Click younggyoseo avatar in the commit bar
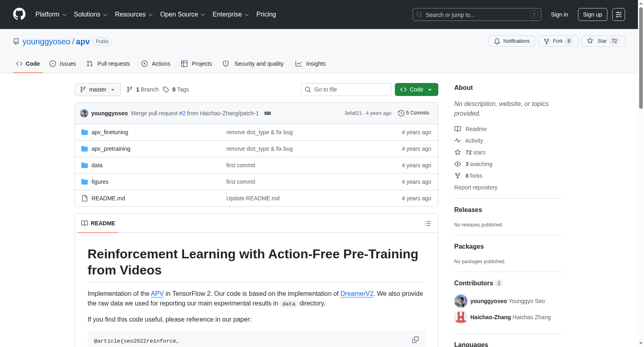The height and width of the screenshot is (347, 644). click(x=84, y=113)
